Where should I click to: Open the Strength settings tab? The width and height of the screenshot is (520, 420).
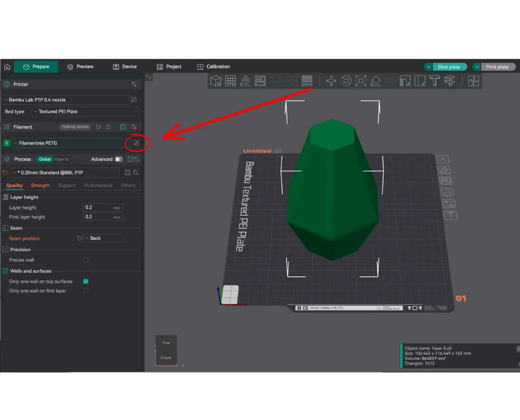pyautogui.click(x=40, y=185)
